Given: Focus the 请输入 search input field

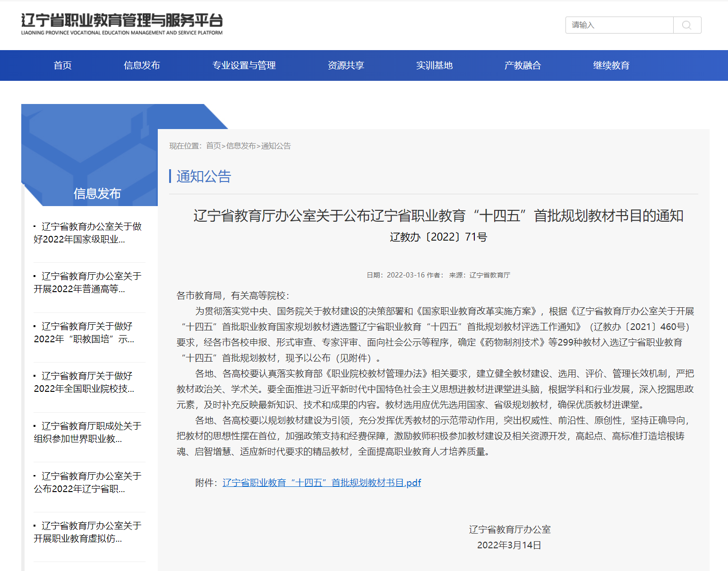Looking at the screenshot, I should coord(619,25).
